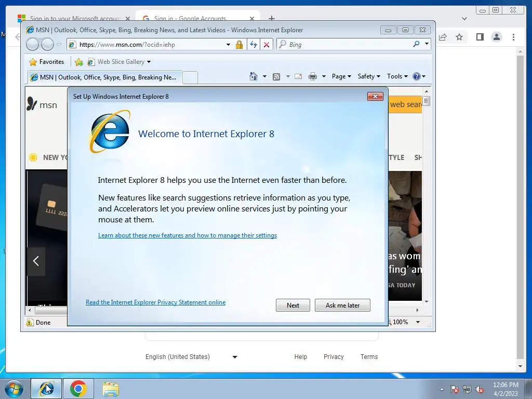This screenshot has height=399, width=532.
Task: Toggle the Chrome side panel icon
Action: [480, 37]
